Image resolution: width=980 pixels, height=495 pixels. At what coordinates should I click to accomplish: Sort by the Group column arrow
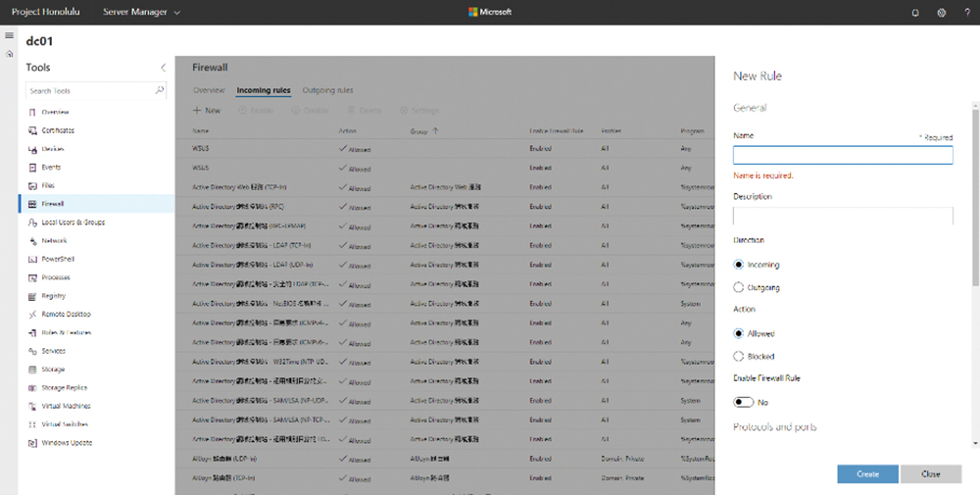(x=436, y=130)
